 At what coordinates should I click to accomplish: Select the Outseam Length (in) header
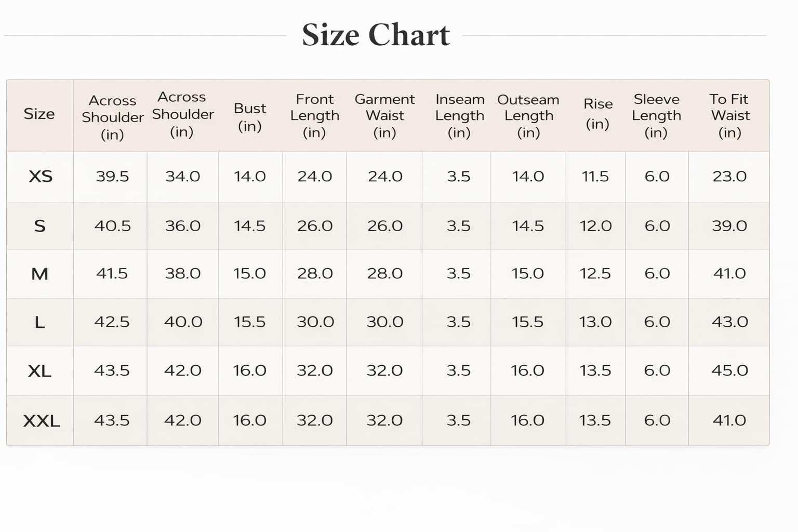pos(528,115)
